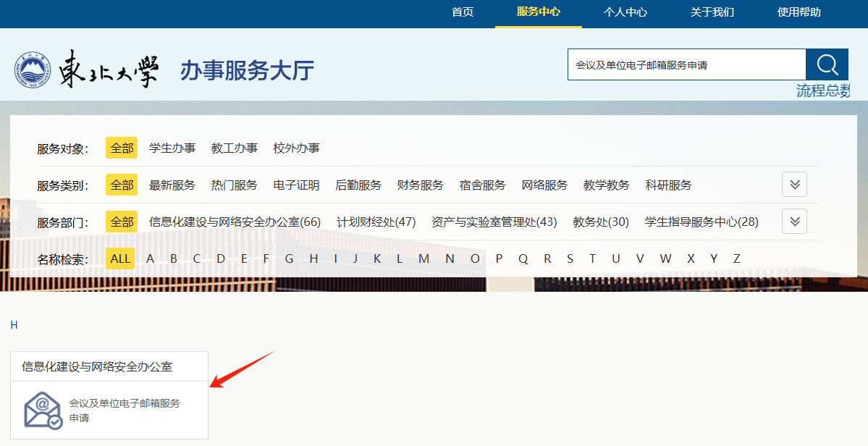This screenshot has width=868, height=446.
Task: Filter by department 计划财务处(47)
Action: 376,222
